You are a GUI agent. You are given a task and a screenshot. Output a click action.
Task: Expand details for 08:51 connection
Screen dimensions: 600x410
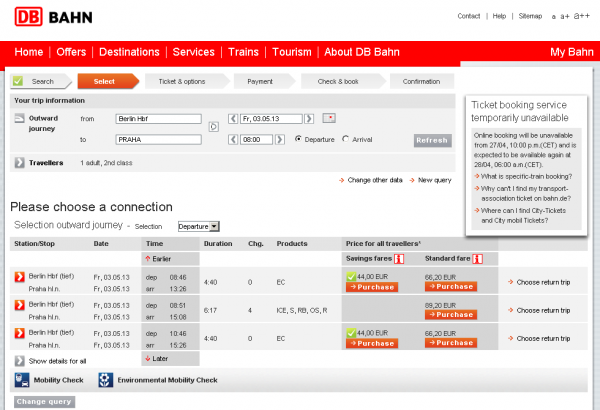click(x=20, y=305)
